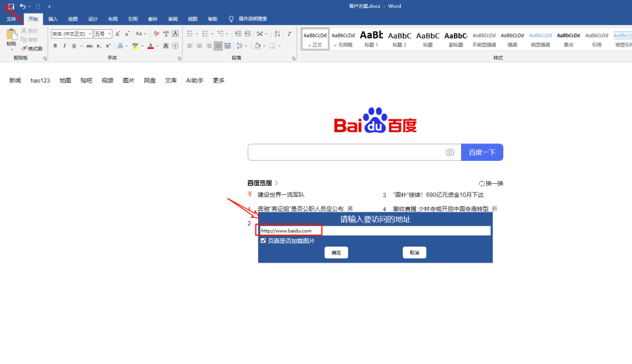Screen dimensions: 632x364
Task: Select justify alignment
Action: click(x=218, y=46)
